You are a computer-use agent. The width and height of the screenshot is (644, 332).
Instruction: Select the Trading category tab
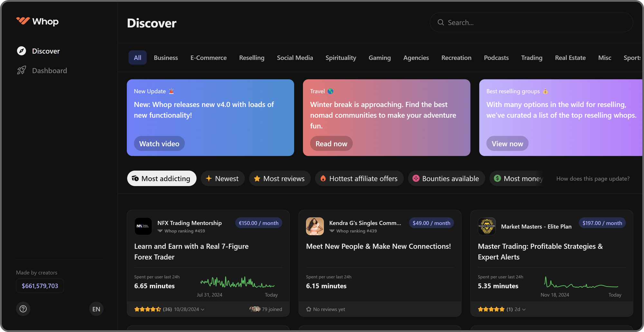tap(532, 58)
